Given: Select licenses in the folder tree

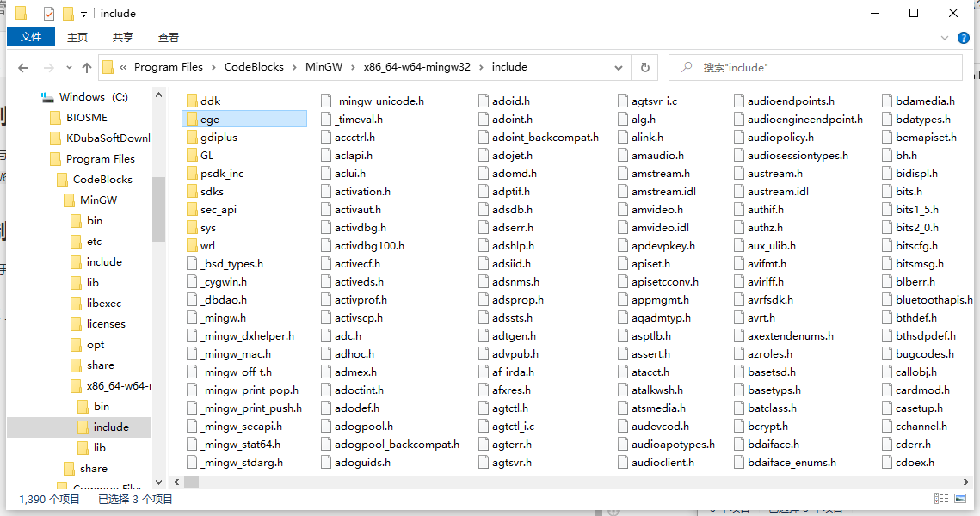Looking at the screenshot, I should click(106, 323).
